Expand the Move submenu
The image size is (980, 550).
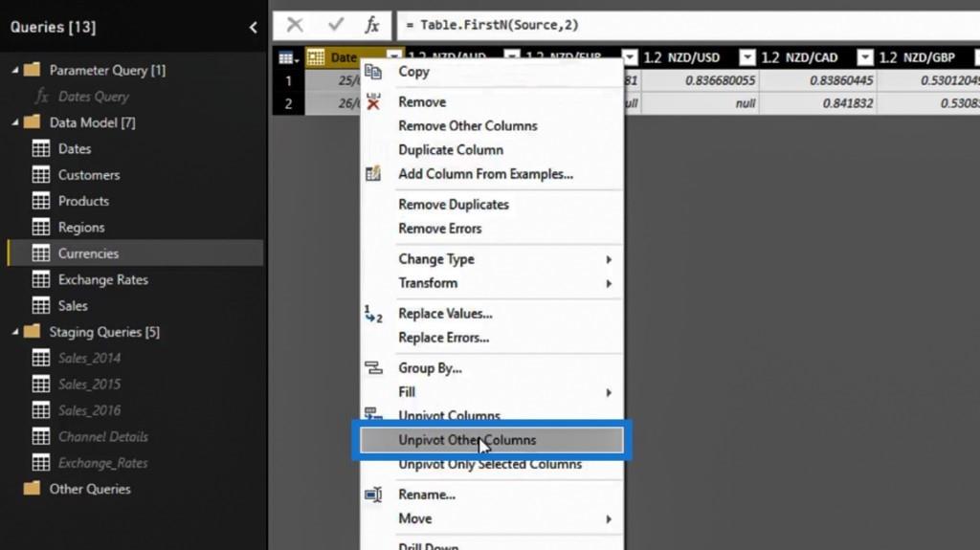[608, 519]
